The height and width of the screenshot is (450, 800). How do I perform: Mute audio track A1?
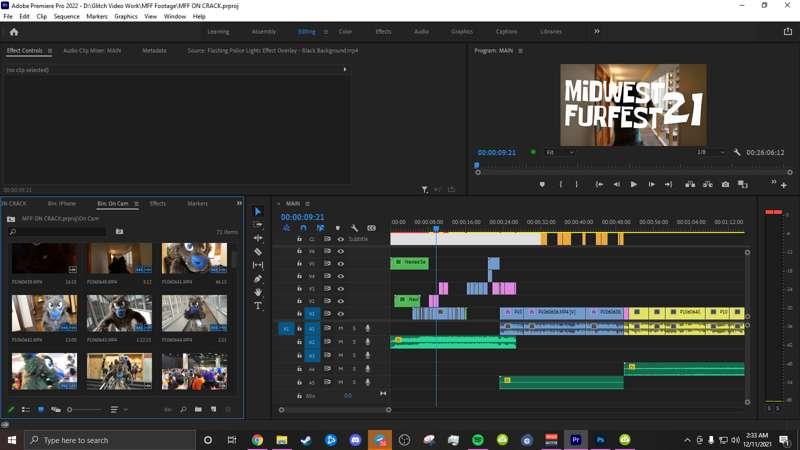coord(340,328)
